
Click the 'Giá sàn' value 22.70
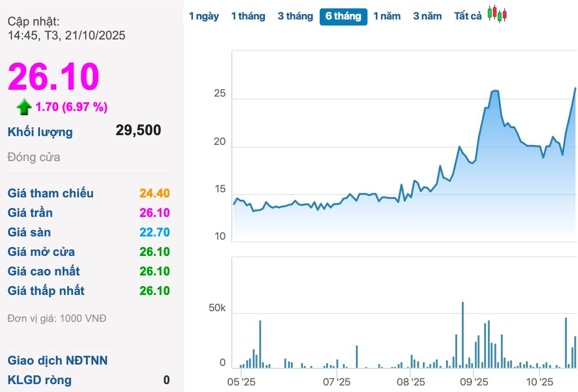point(155,232)
